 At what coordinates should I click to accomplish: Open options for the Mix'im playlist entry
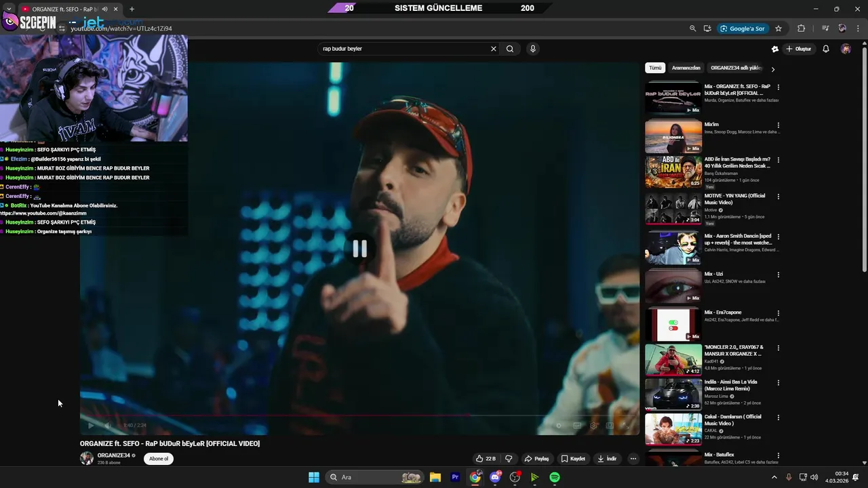[778, 125]
